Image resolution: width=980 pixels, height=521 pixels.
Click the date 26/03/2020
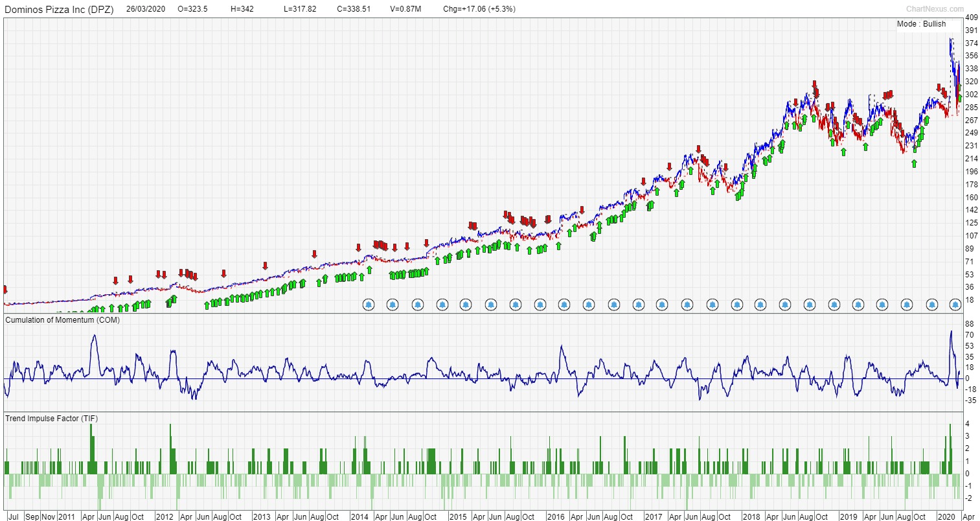[146, 9]
